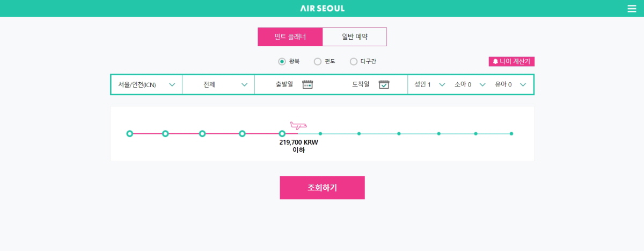The width and height of the screenshot is (644, 251).
Task: Expand the 성인 1 adult count dropdown
Action: 430,84
